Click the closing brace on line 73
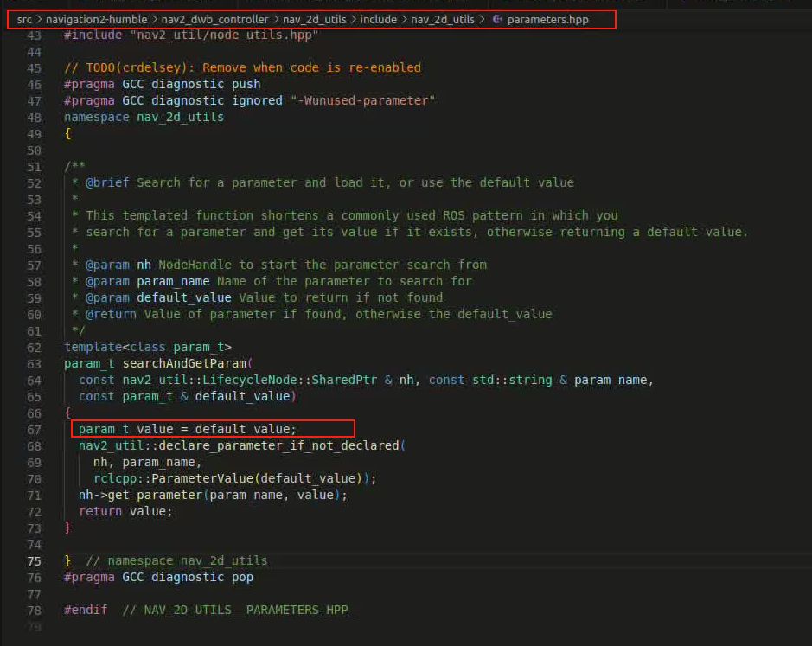 click(67, 528)
